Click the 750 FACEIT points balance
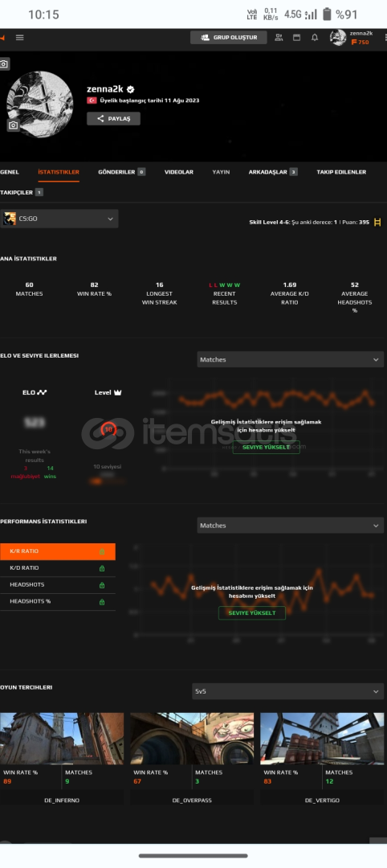 click(x=360, y=42)
